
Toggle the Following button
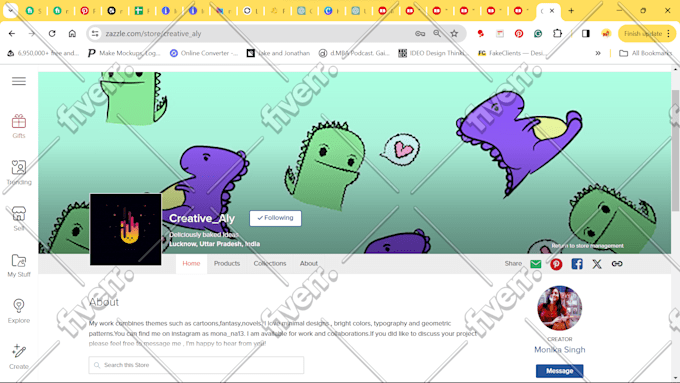tap(275, 218)
